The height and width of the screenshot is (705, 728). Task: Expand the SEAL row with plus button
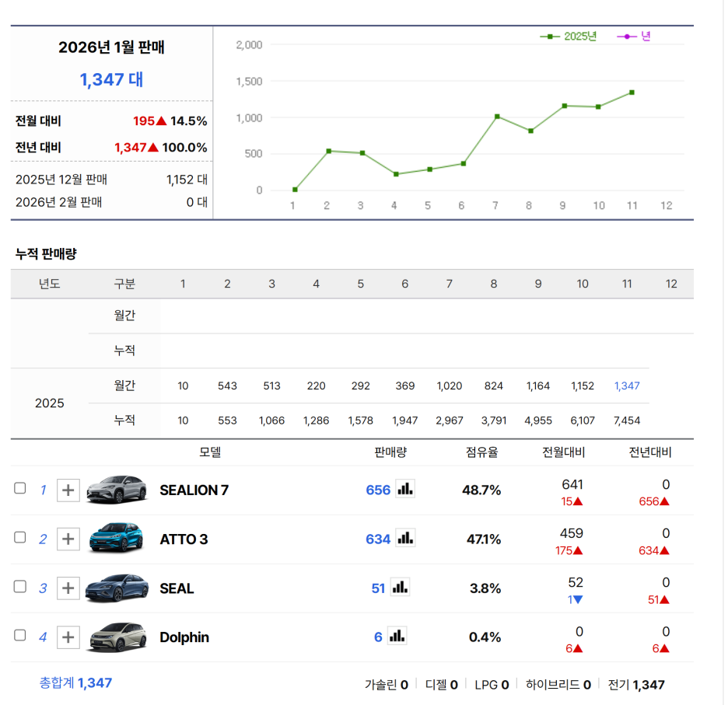[68, 588]
